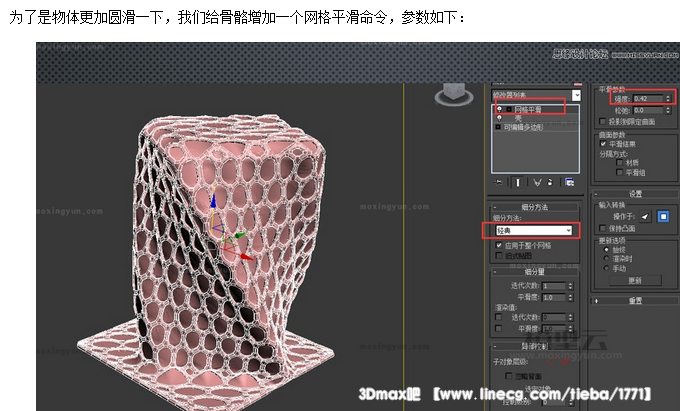Collapse the 设置 rollout header

click(635, 194)
